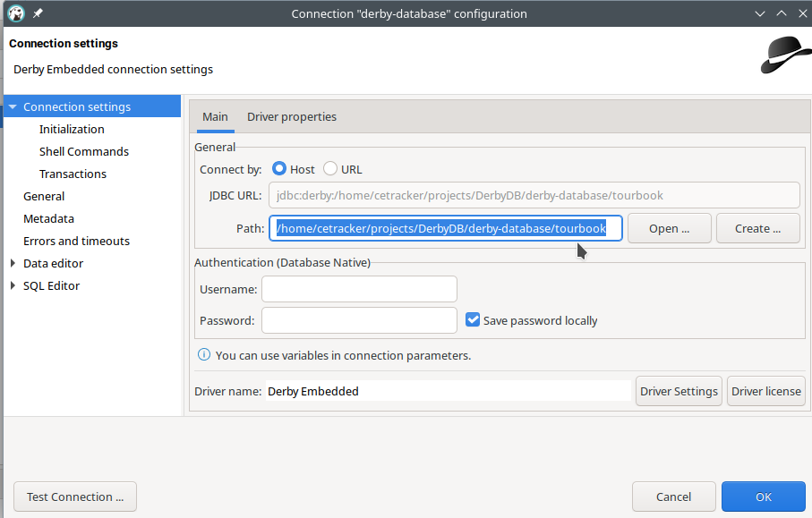Switch to the Driver properties tab

(292, 117)
